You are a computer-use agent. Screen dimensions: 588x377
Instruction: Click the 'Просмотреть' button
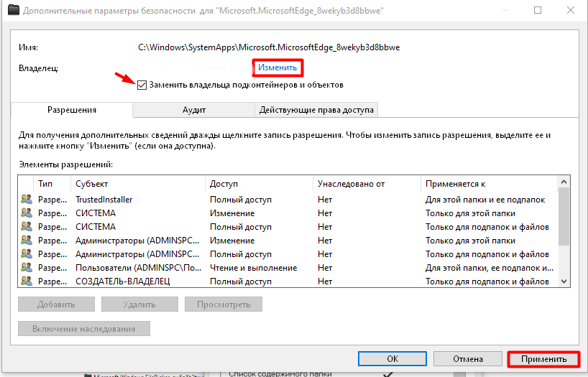(x=224, y=304)
